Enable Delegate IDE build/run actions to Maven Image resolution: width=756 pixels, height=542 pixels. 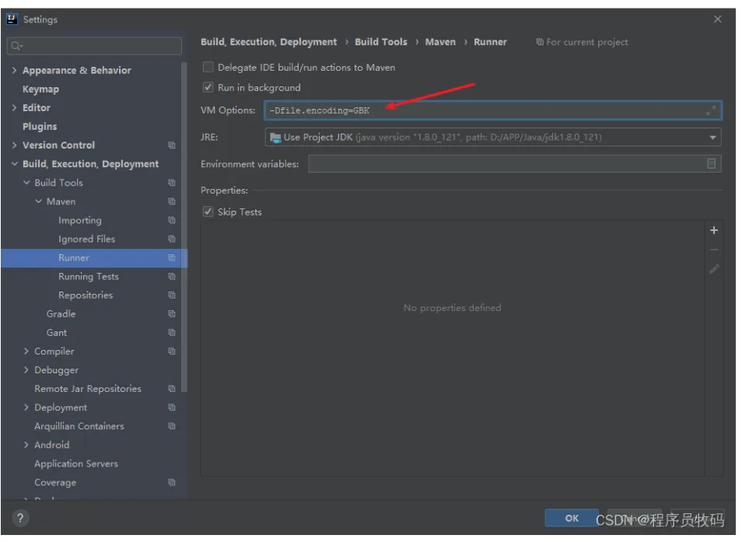click(x=208, y=68)
